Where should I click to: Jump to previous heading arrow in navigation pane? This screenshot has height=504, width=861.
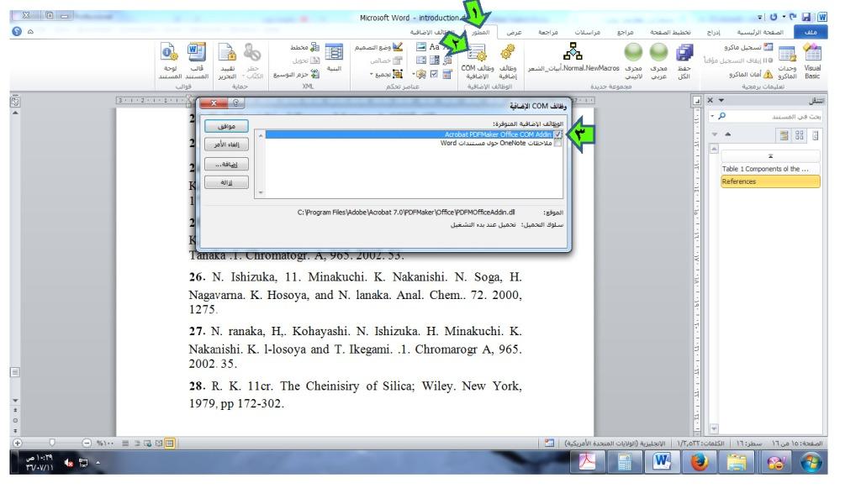tap(727, 134)
